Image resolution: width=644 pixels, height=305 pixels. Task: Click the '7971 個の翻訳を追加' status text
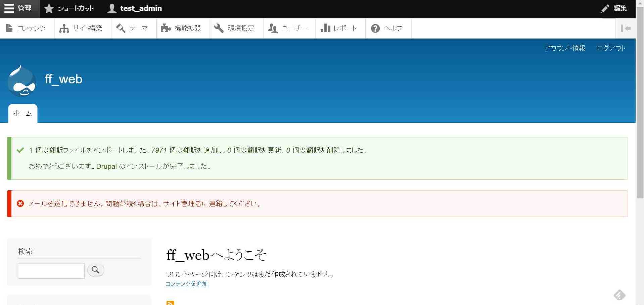pos(186,150)
